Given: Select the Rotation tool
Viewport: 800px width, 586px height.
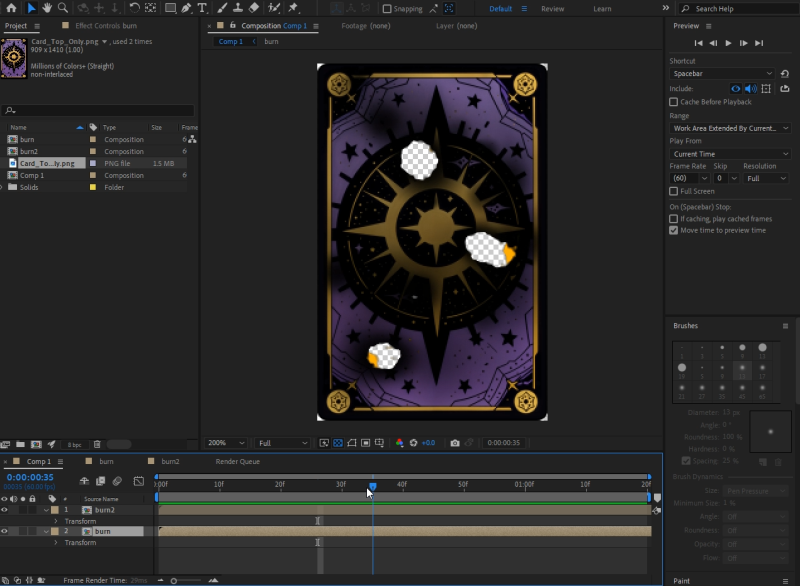Looking at the screenshot, I should 134,8.
